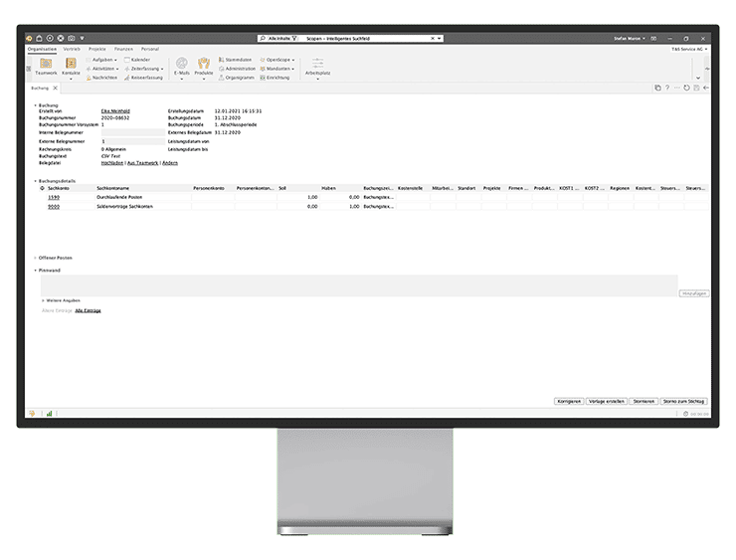Click the home icon in title bar
The width and height of the screenshot is (736, 560).
[40, 38]
